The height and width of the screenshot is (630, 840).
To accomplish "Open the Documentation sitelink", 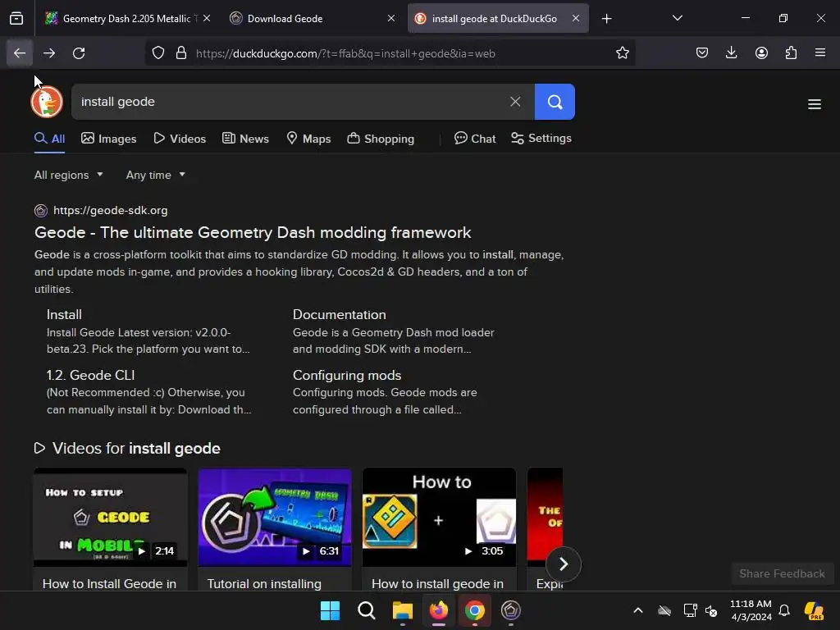I will 339,314.
